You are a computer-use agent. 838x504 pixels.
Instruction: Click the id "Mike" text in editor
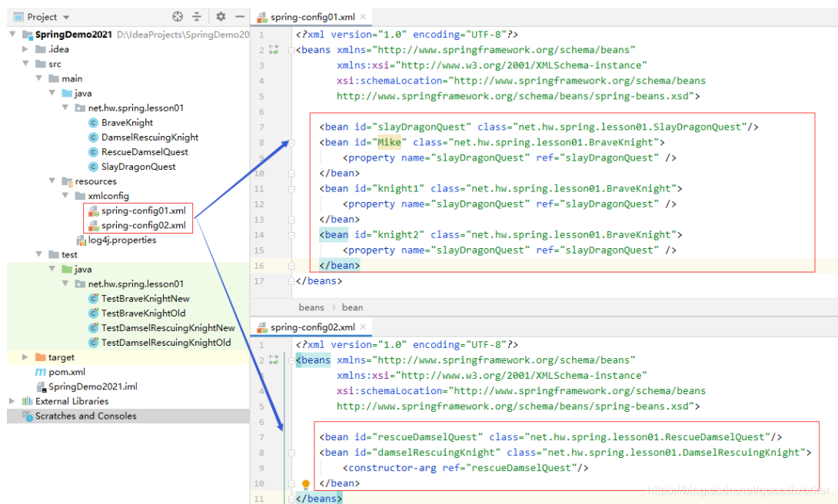tap(389, 143)
